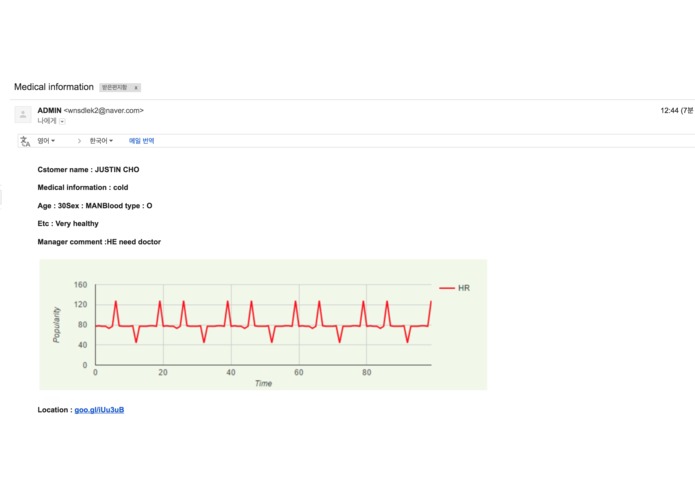Expand recipient details arrow next to 나에게
The height and width of the screenshot is (494, 695).
[62, 121]
